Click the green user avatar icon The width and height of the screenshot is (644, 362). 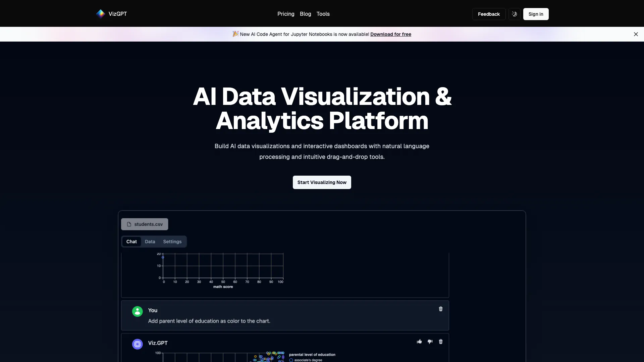coord(137,311)
